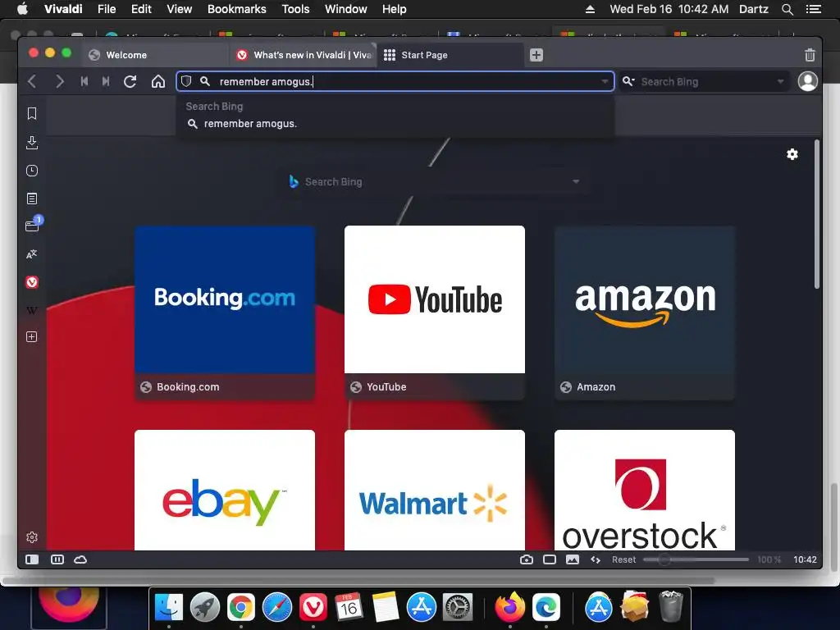Switch to What's new in Vivaldi tab
Image resolution: width=840 pixels, height=630 pixels.
click(x=304, y=55)
